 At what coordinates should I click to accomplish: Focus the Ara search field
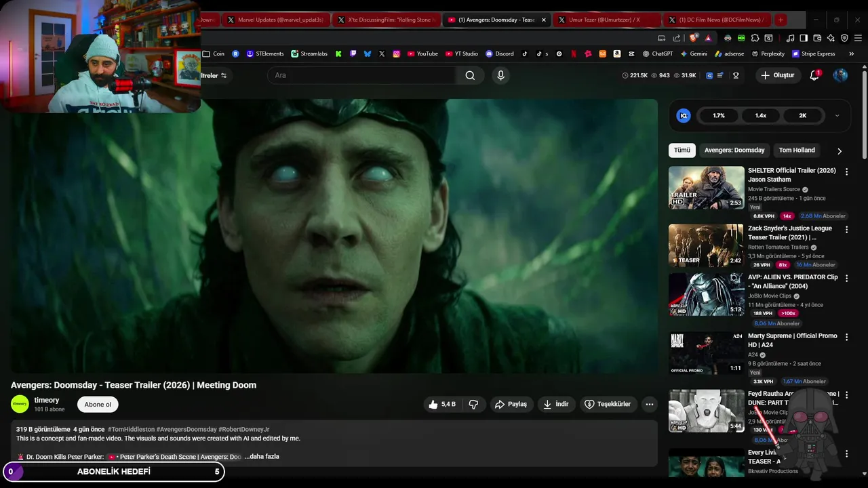(361, 75)
